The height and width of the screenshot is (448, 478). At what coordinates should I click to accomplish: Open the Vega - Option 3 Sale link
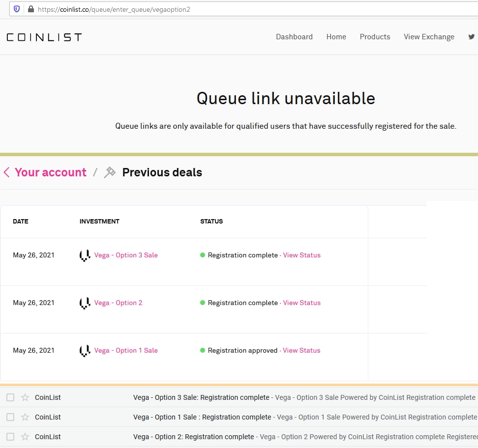(x=126, y=255)
